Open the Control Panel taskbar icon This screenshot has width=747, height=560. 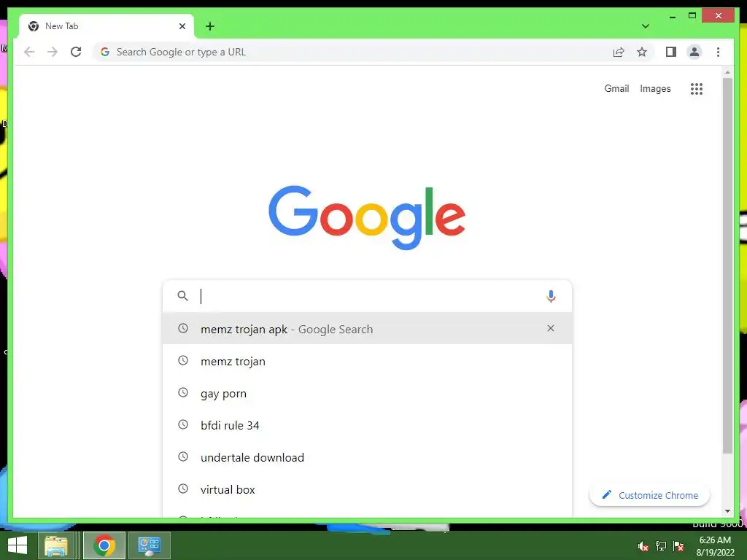point(149,545)
